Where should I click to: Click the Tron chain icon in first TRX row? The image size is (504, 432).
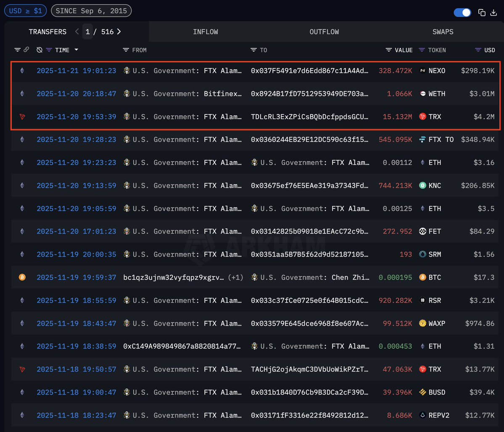click(x=22, y=117)
